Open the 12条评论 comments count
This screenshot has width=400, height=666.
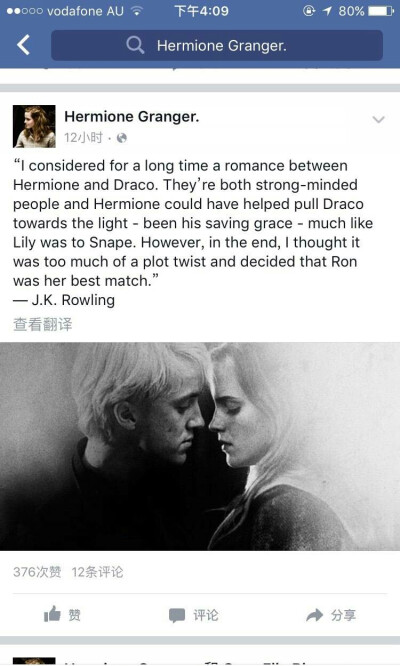(97, 572)
